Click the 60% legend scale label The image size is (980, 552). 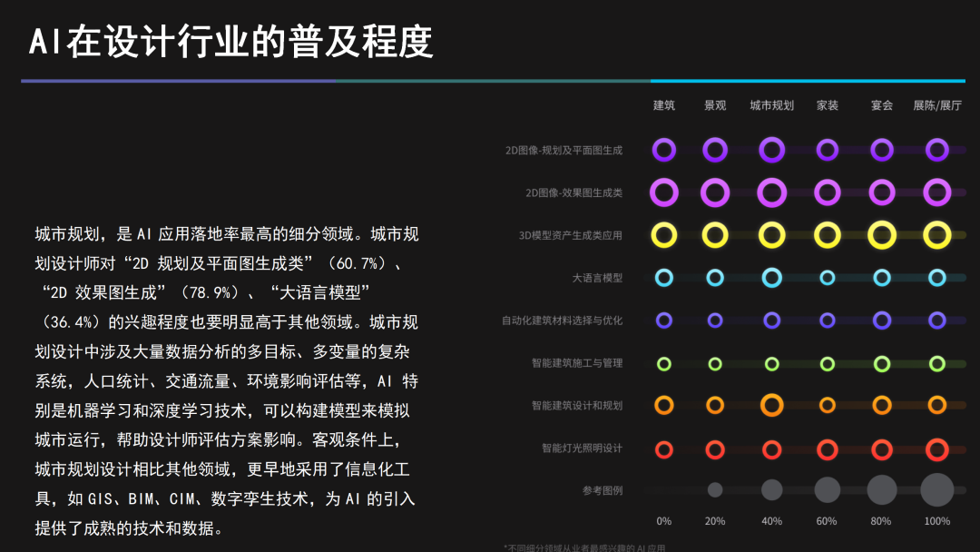827,521
